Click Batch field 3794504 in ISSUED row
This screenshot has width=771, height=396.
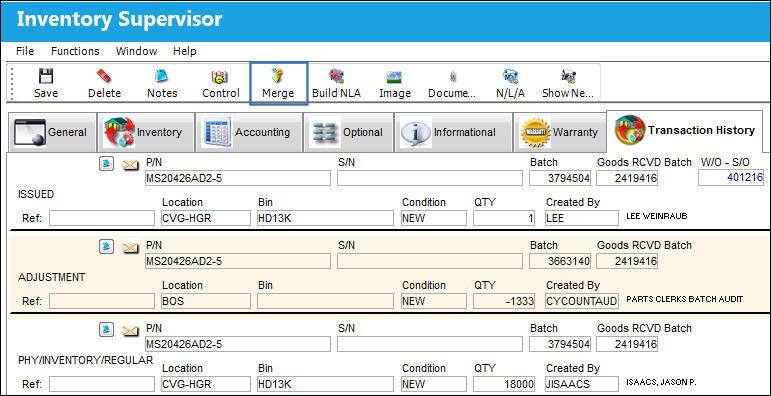point(560,179)
